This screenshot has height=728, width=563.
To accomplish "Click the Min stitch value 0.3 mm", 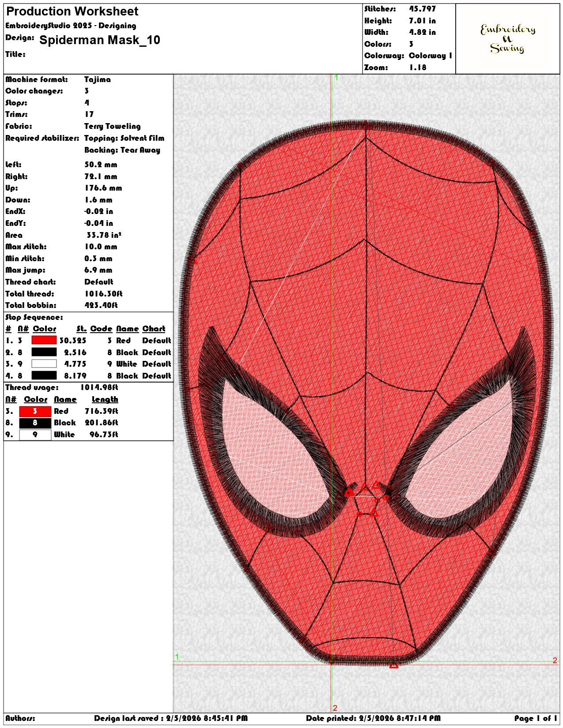I will pos(98,259).
